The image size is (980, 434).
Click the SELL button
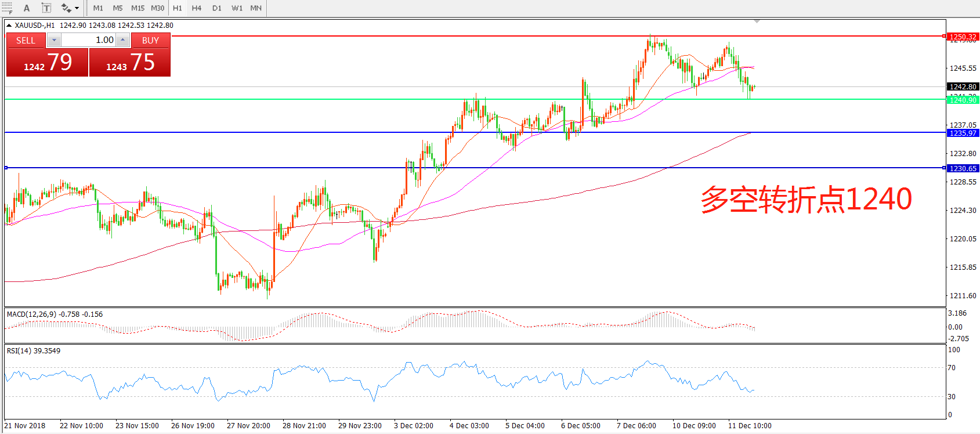pyautogui.click(x=26, y=40)
